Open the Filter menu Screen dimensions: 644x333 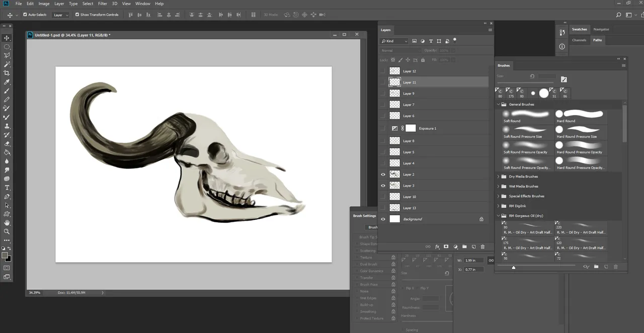103,4
